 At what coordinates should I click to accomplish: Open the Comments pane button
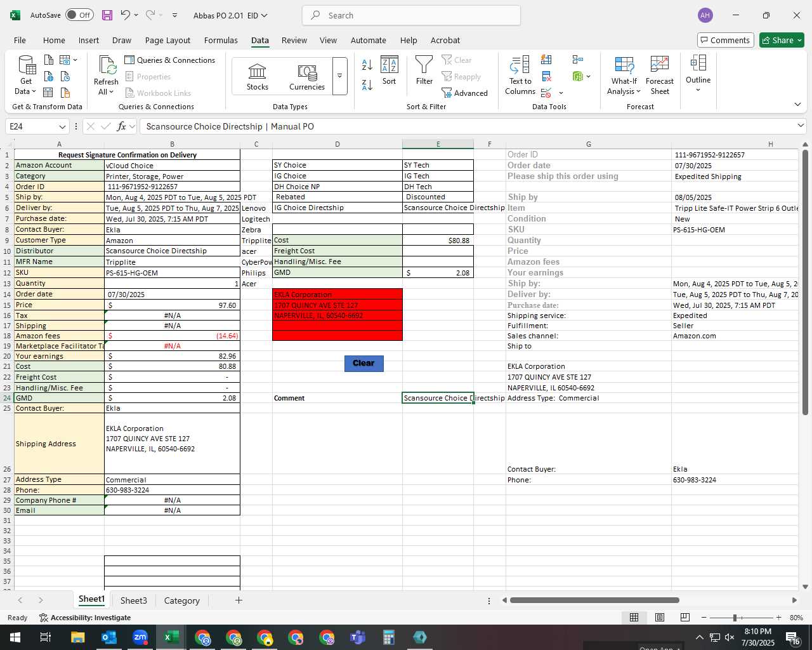pyautogui.click(x=725, y=40)
